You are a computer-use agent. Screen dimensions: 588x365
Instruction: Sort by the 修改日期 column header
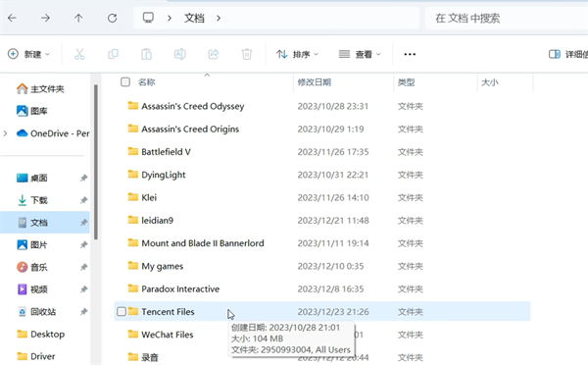pyautogui.click(x=315, y=82)
